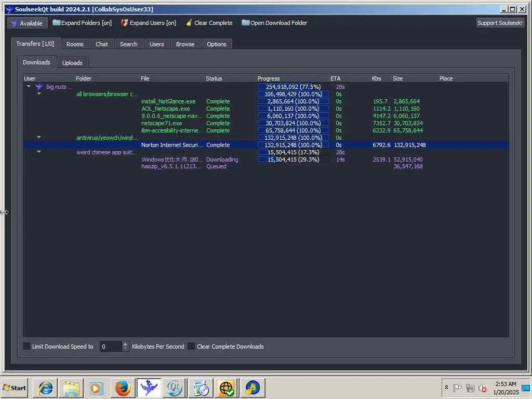
Task: Click the Expand Folders folder icon
Action: tap(56, 23)
